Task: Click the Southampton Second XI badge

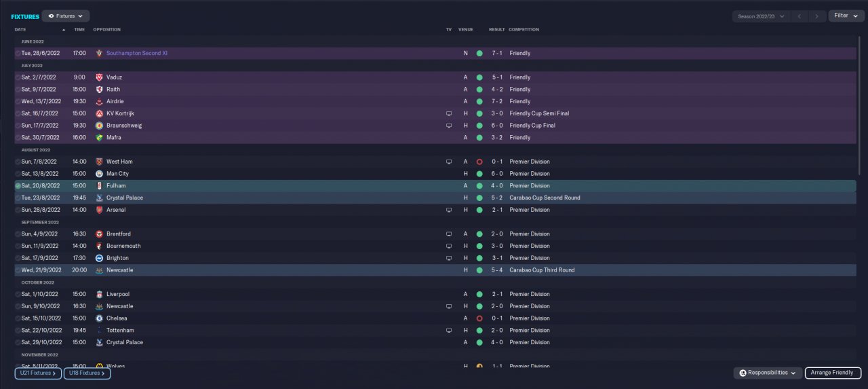Action: click(x=99, y=53)
